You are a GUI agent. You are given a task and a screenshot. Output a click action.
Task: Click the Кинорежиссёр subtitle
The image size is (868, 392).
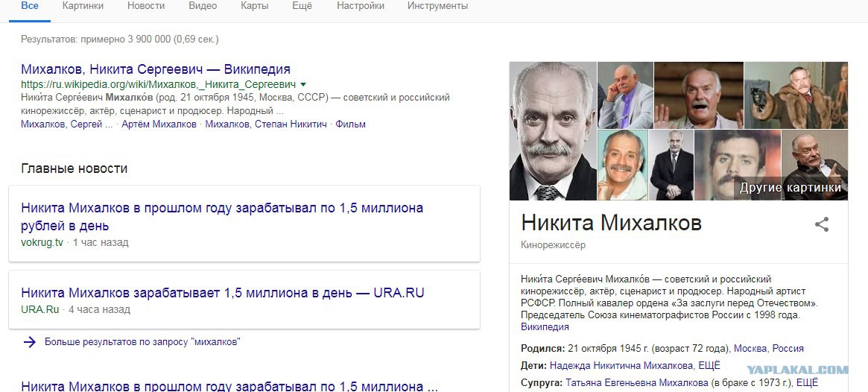553,244
